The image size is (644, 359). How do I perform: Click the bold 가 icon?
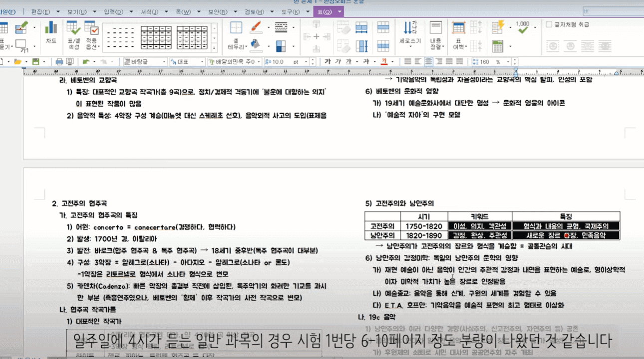(x=327, y=62)
